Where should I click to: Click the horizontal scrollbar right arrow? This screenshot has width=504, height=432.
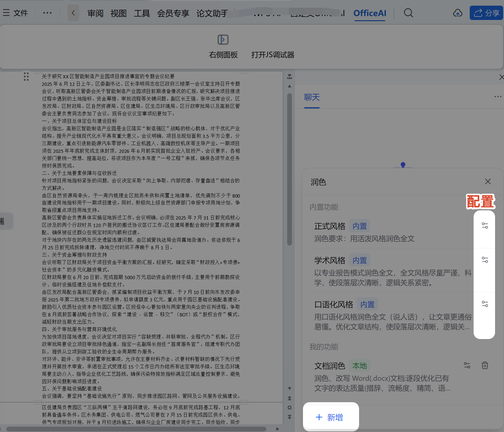[x=278, y=429]
